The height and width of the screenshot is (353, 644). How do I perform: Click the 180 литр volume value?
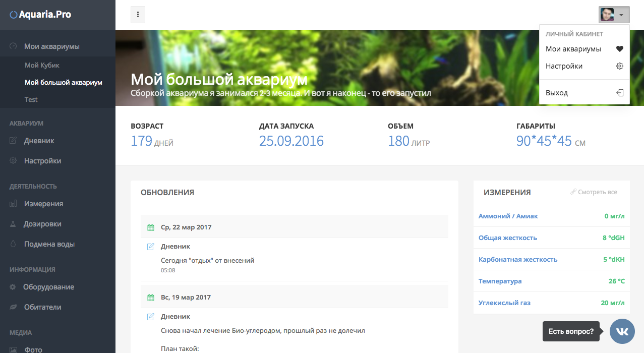pyautogui.click(x=409, y=141)
